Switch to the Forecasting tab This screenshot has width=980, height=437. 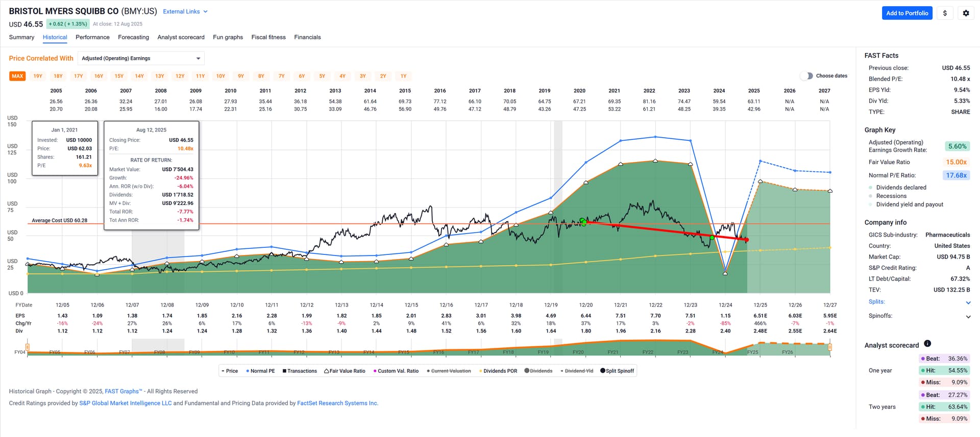pos(133,37)
